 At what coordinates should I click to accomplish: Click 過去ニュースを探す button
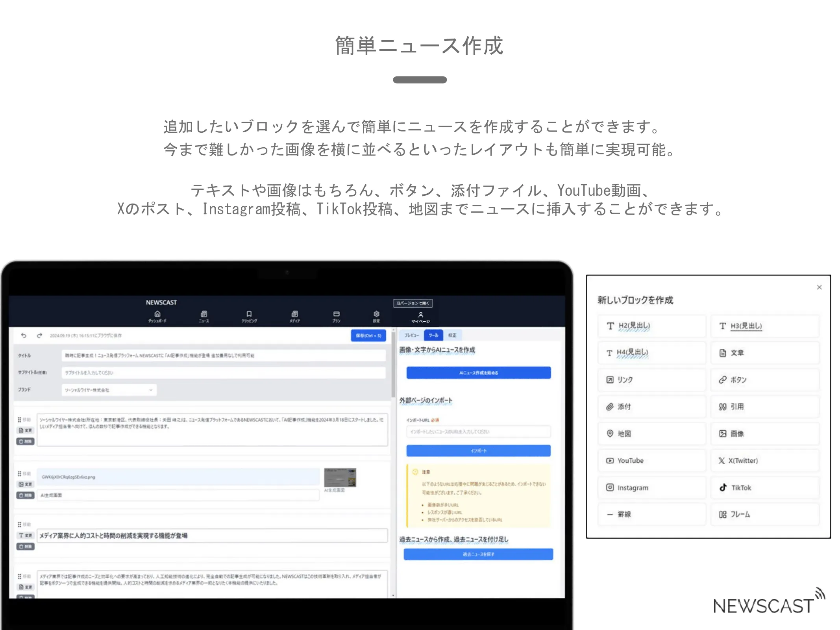pos(479,554)
